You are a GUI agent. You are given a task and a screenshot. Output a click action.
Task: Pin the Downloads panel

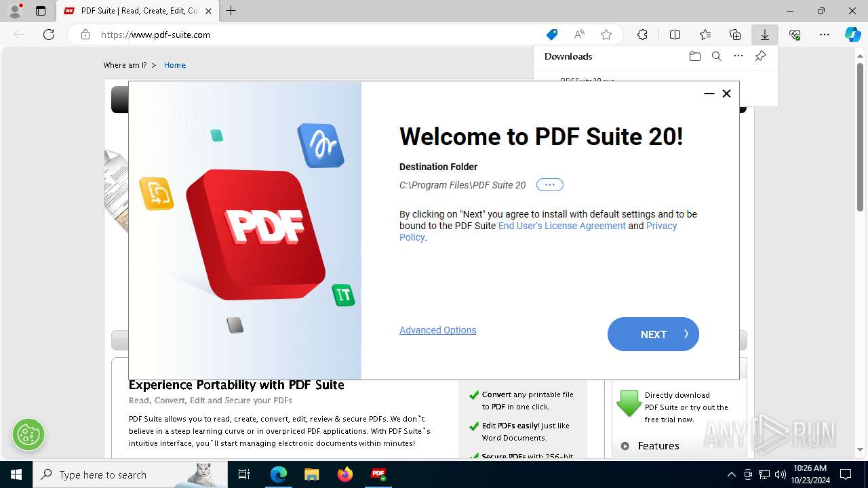point(760,56)
